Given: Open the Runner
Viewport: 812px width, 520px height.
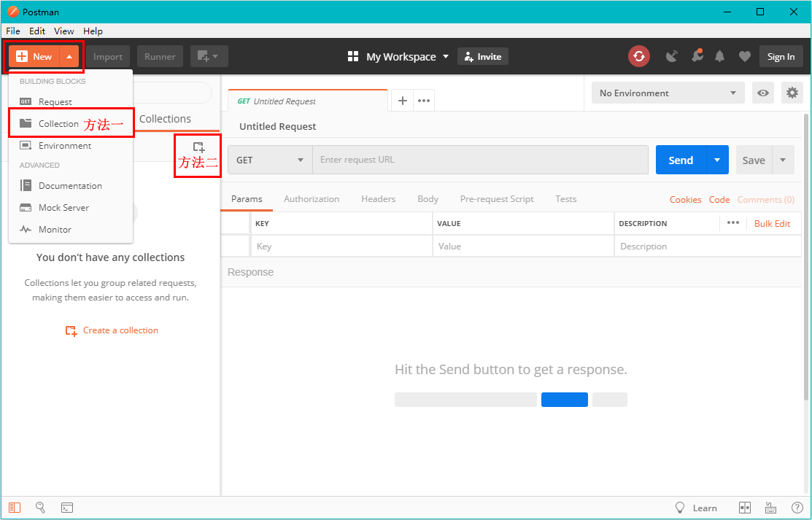Looking at the screenshot, I should click(x=160, y=56).
